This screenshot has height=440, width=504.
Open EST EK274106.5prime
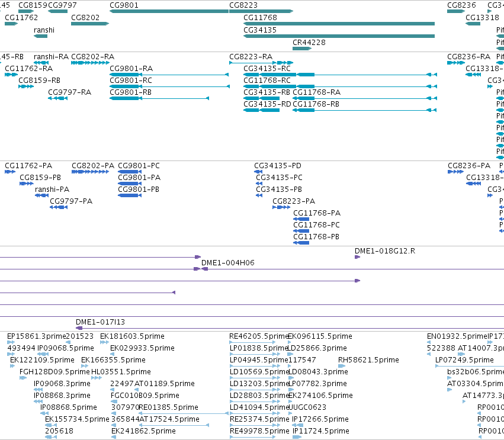click(x=320, y=396)
